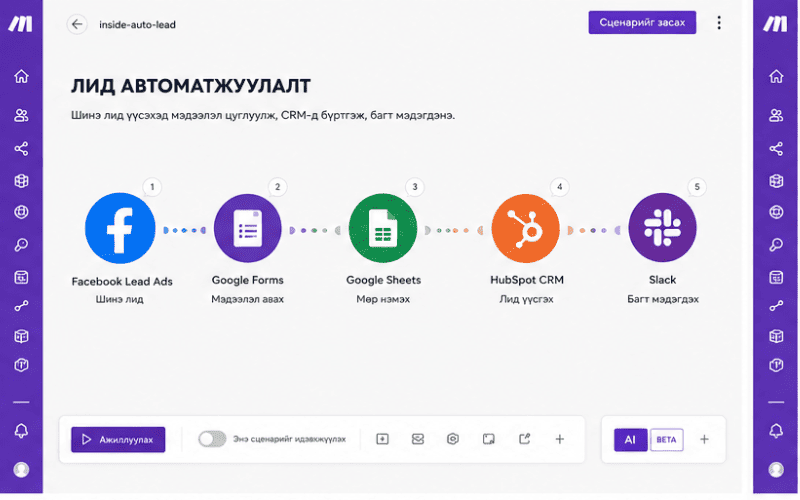
Task: Click the ЛИД АВТОМАТЖУУЛАЛТ heading
Action: coord(191,86)
